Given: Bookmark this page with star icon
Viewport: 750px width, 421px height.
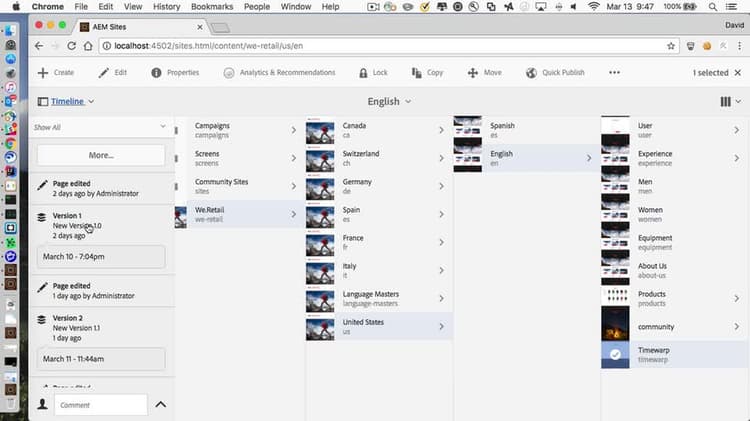Looking at the screenshot, I should click(x=671, y=46).
